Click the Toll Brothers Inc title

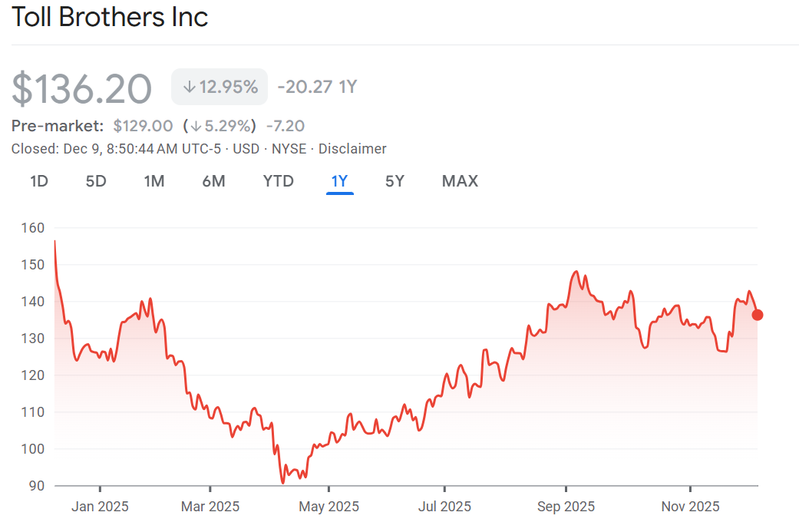click(110, 18)
